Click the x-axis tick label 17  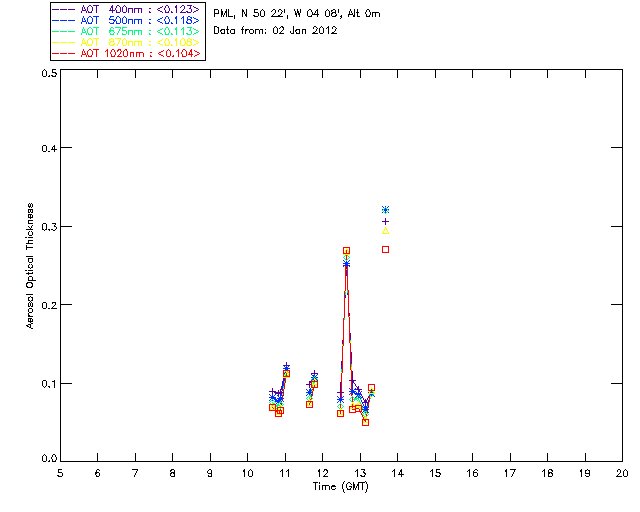tap(510, 473)
